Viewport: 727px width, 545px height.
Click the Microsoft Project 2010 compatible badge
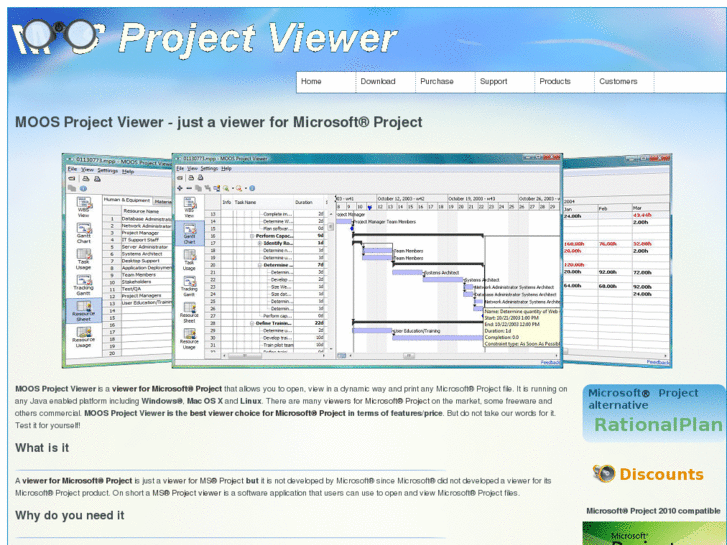[x=654, y=533]
